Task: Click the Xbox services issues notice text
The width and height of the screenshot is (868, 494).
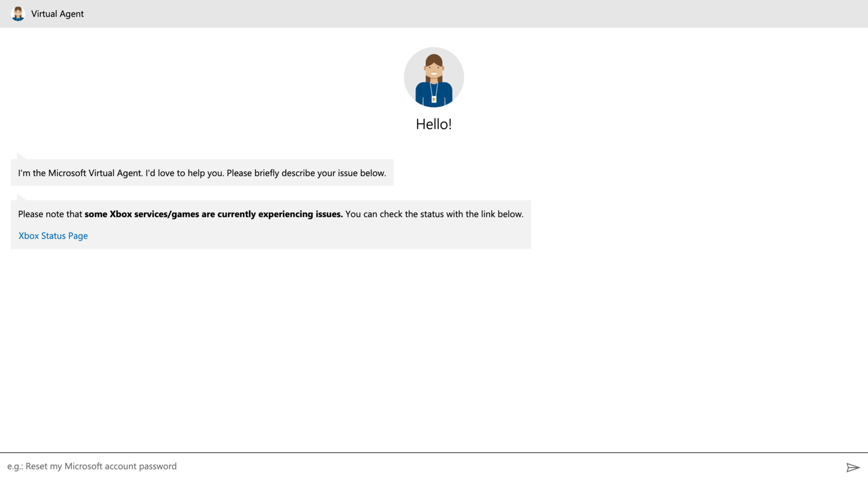Action: (271, 214)
